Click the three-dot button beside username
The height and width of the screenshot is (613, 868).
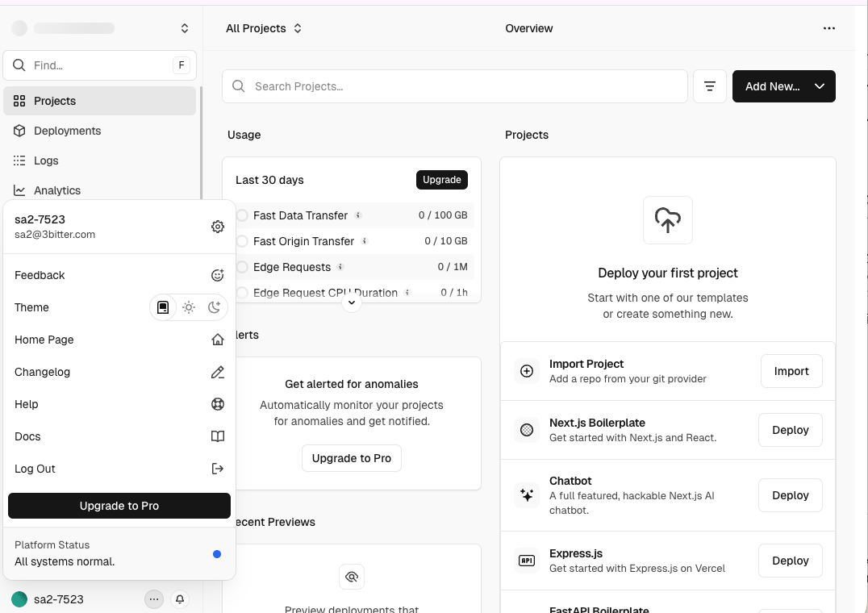click(x=154, y=599)
